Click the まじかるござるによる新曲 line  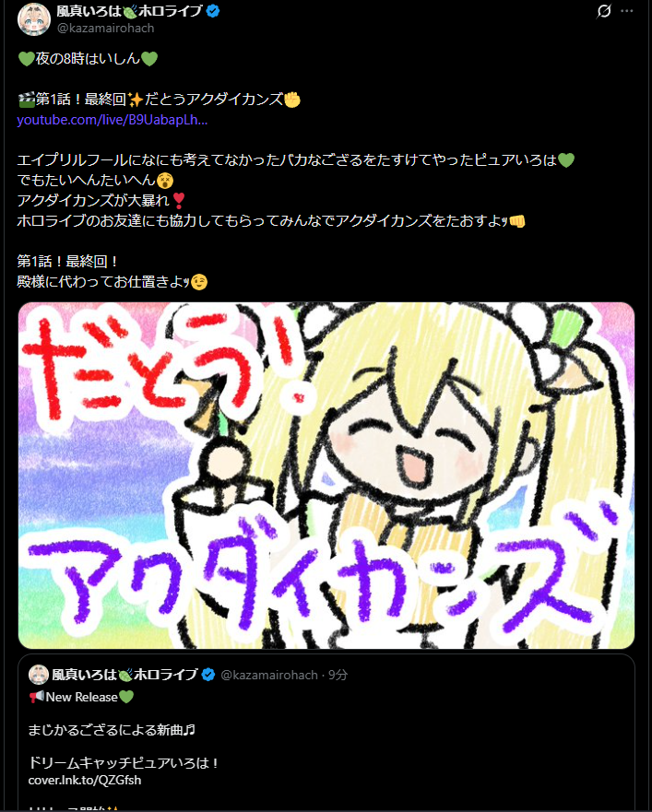click(x=112, y=730)
